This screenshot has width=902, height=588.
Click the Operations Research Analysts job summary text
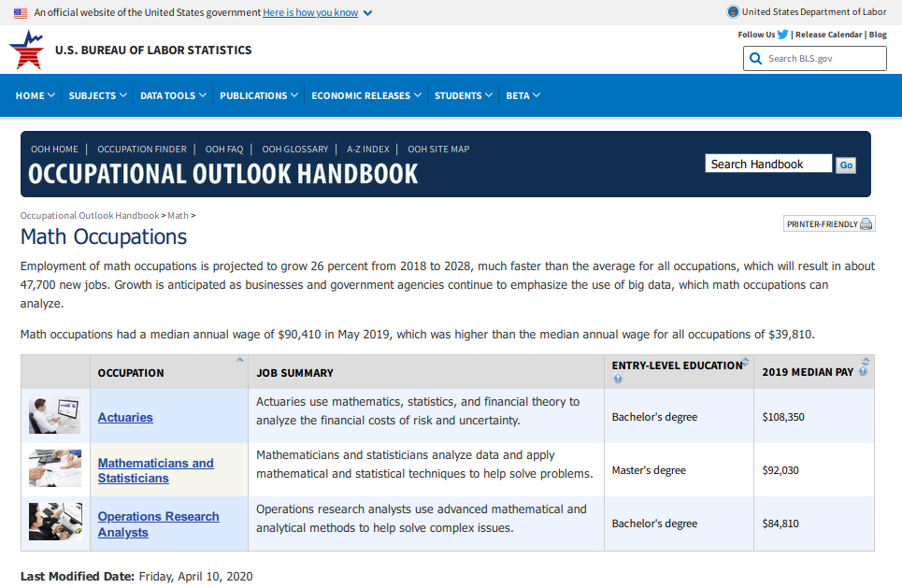tap(422, 519)
